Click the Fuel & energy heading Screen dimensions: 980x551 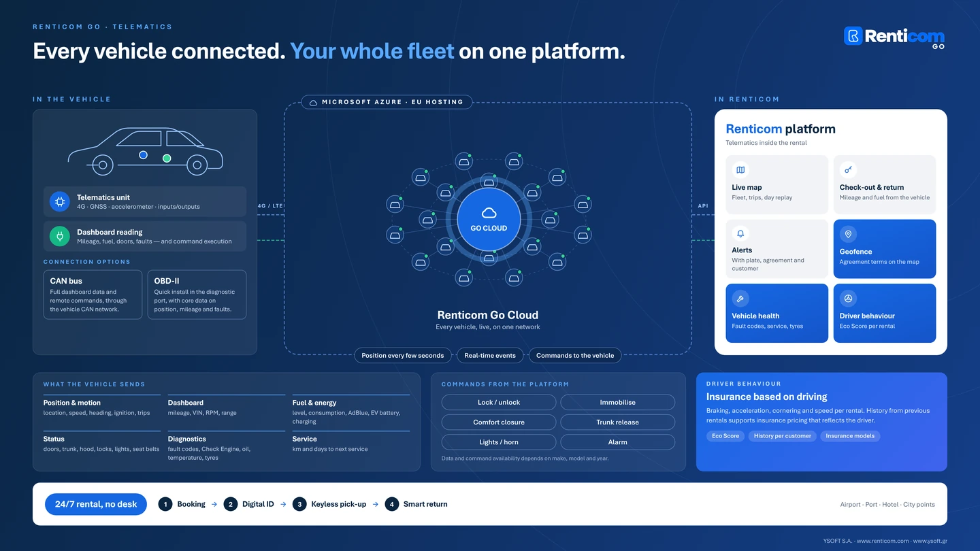point(314,403)
